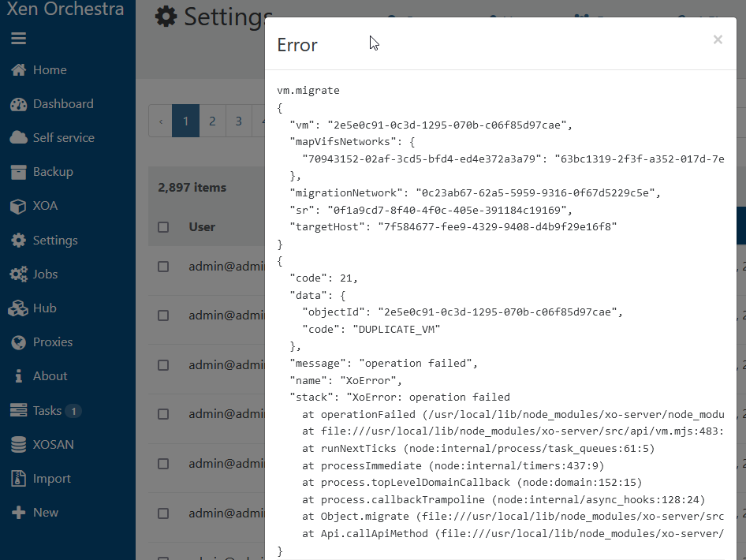Screen dimensions: 746x560
Task: Check the second admin@admin row checkbox
Action: click(x=163, y=315)
